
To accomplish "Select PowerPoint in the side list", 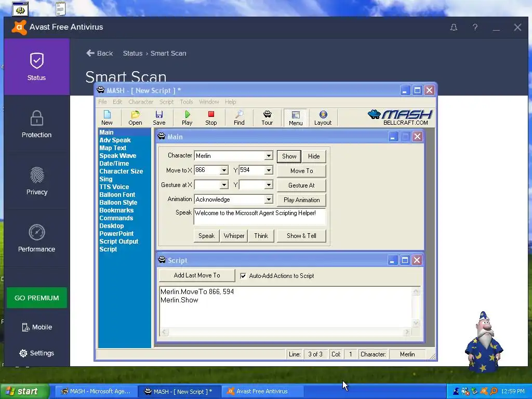I will click(116, 234).
